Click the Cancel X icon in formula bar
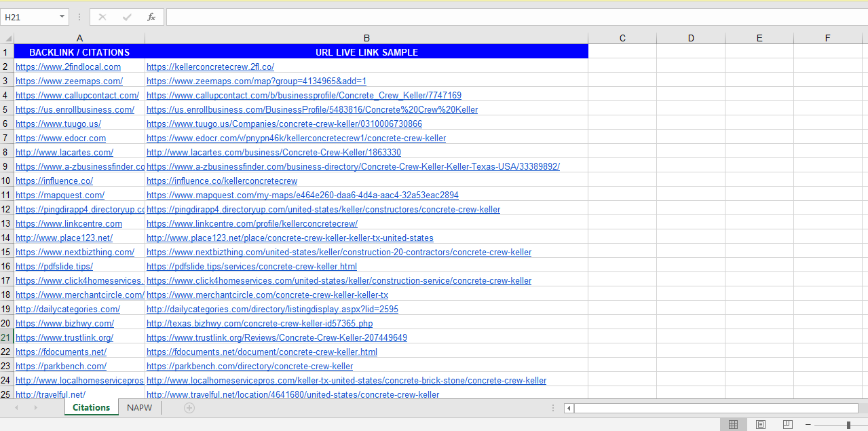Viewport: 868px width, 431px height. [102, 17]
